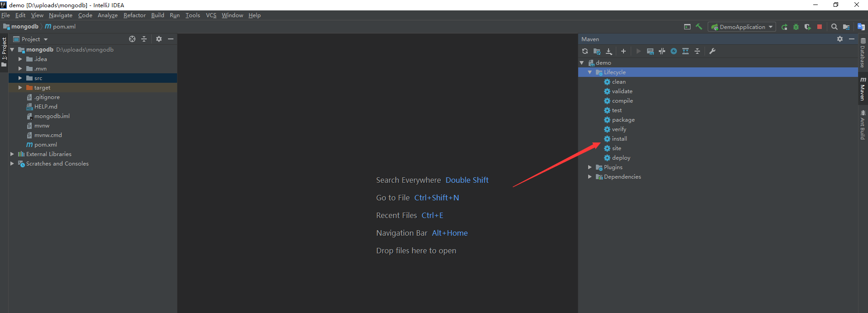Toggle Skip Tests Mode lightning icon
868x313 pixels.
pyautogui.click(x=674, y=51)
